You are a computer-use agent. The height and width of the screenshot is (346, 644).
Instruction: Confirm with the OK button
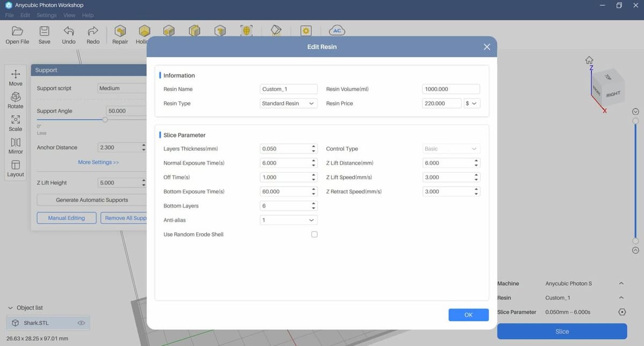coord(469,315)
